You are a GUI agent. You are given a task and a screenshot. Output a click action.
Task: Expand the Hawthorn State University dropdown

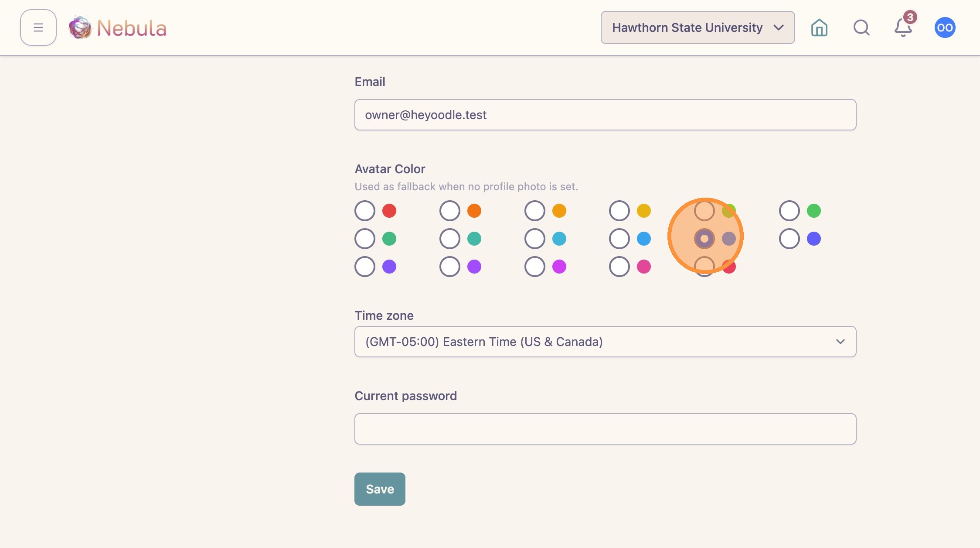[698, 27]
